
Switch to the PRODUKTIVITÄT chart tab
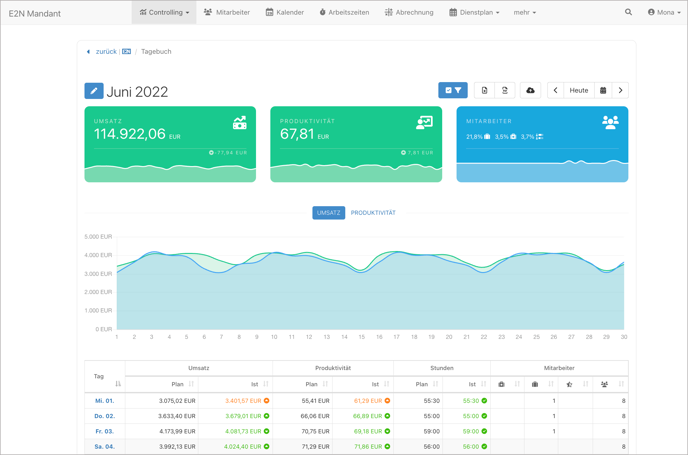click(373, 213)
